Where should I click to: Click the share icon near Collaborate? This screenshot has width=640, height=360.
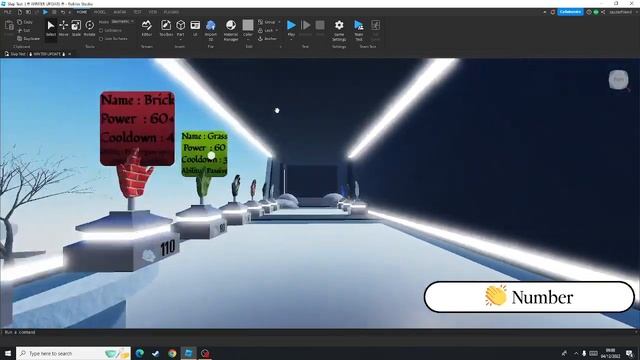coord(603,12)
